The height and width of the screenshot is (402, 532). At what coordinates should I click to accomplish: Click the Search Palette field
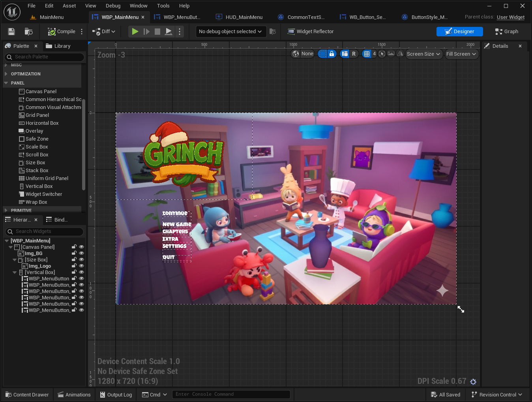[44, 57]
